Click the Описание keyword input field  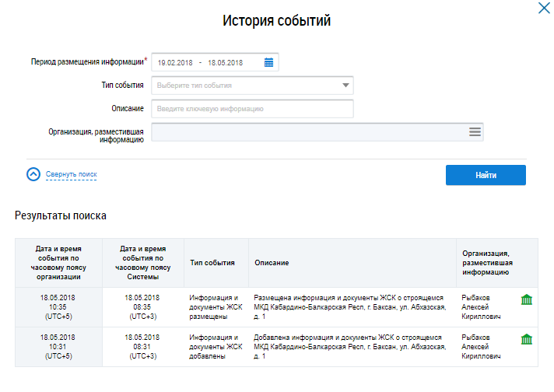(252, 109)
